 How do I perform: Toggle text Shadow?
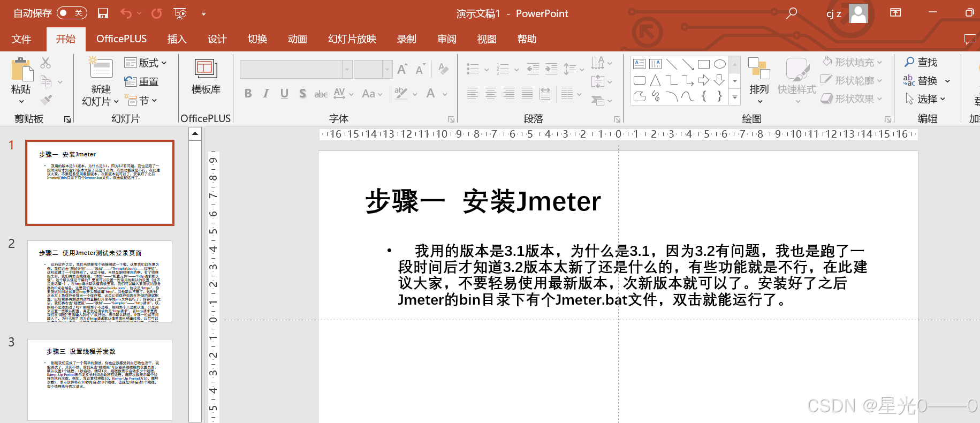302,94
